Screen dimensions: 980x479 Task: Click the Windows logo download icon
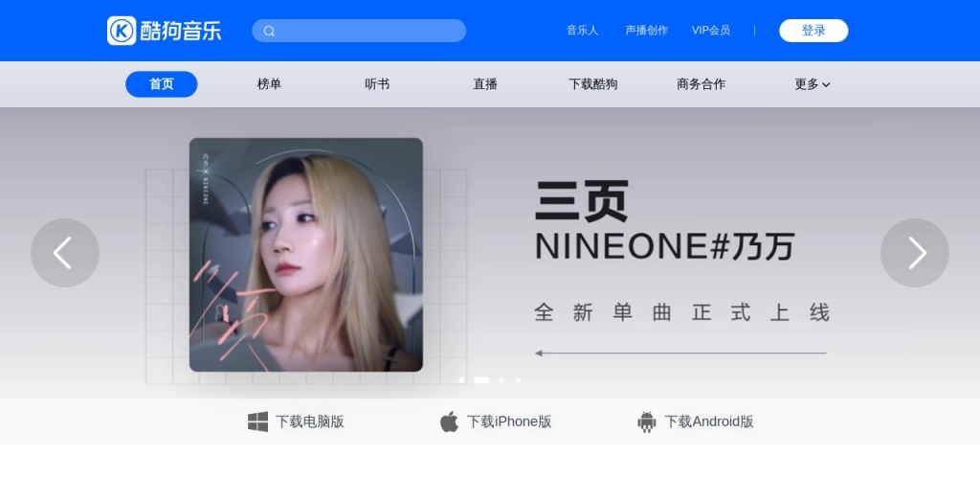(257, 422)
